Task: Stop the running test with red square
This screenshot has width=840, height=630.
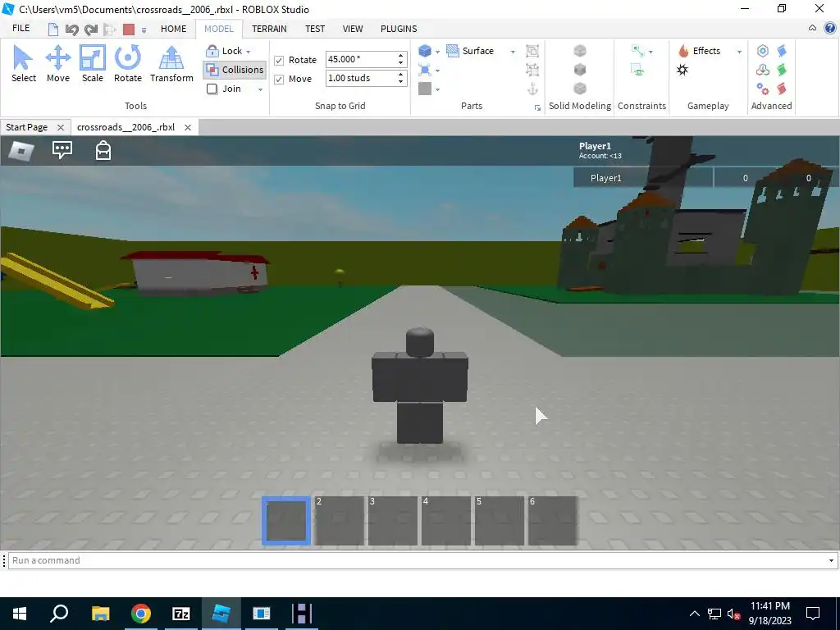Action: click(129, 29)
